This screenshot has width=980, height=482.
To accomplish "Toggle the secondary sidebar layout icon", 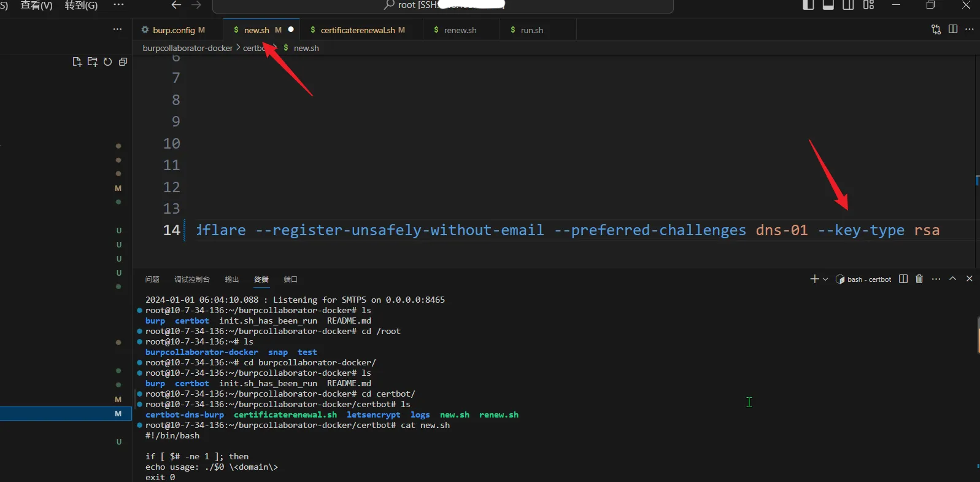I will (848, 5).
